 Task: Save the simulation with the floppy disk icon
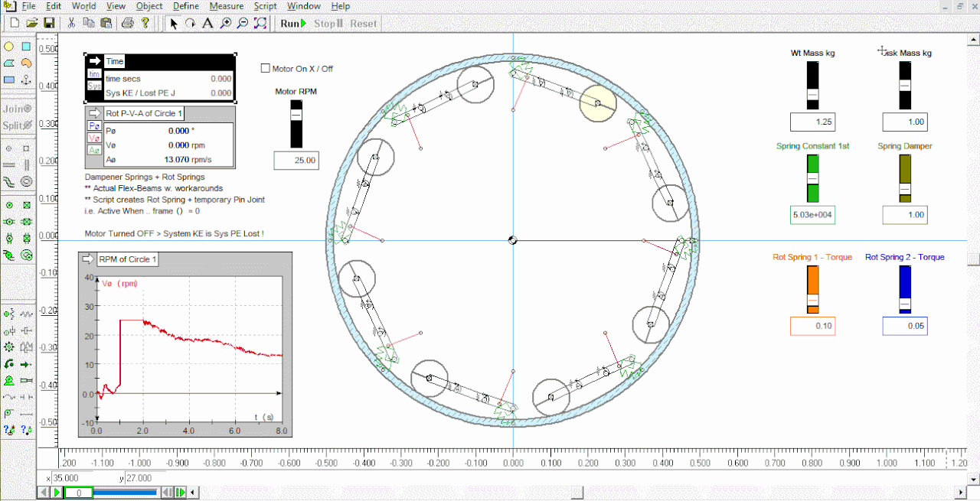click(x=48, y=24)
